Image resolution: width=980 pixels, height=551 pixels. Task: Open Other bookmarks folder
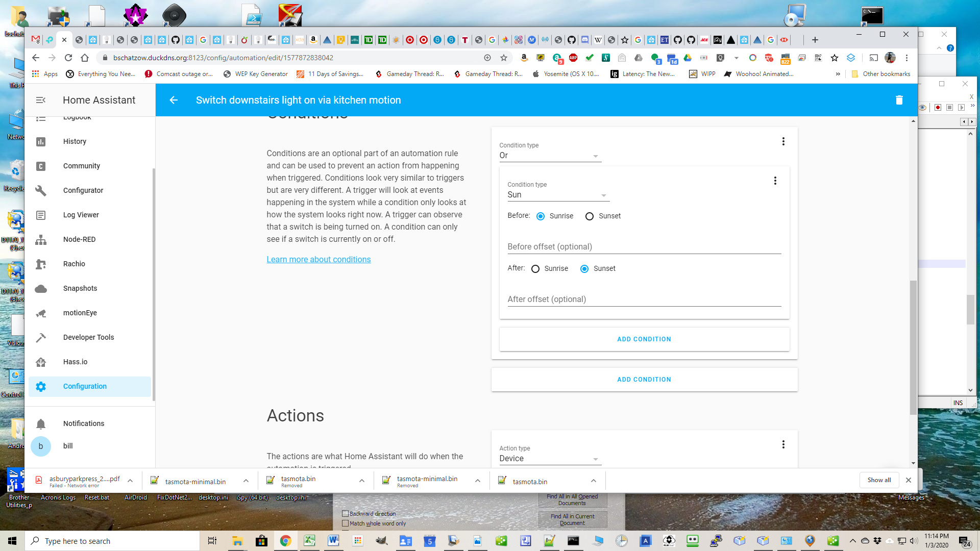point(881,74)
